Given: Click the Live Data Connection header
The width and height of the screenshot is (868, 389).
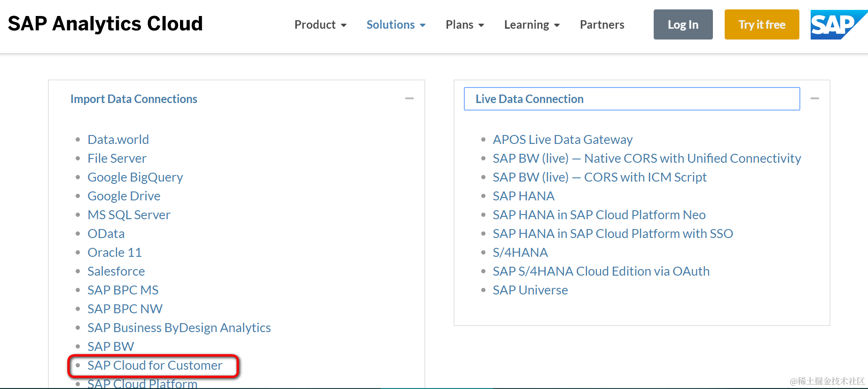Looking at the screenshot, I should tap(529, 99).
